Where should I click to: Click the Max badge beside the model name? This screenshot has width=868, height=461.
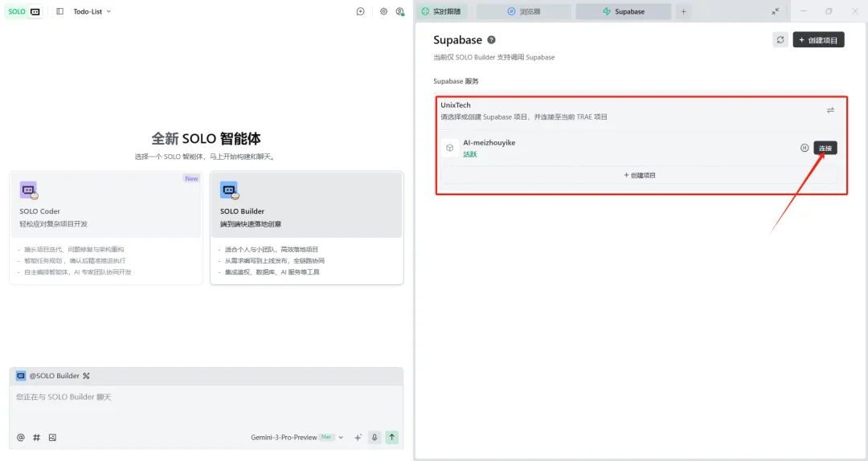tap(326, 437)
